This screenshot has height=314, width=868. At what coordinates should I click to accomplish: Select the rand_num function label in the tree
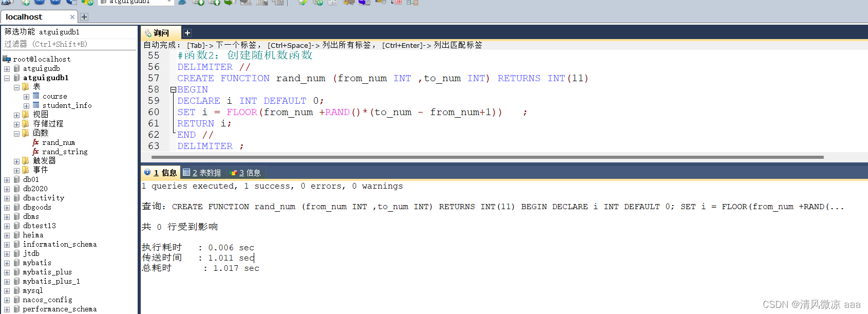(x=59, y=142)
